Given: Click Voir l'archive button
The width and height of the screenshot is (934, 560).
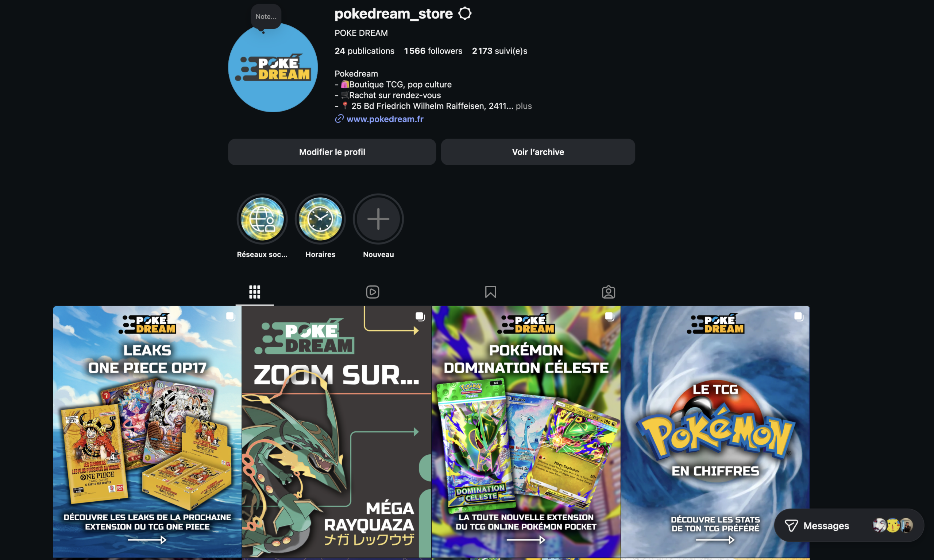Looking at the screenshot, I should point(538,152).
